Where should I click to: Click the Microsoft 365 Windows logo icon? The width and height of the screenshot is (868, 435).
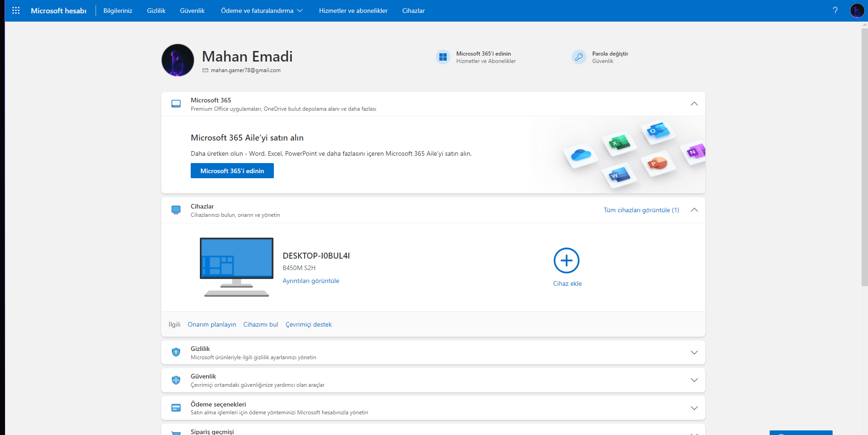tap(443, 57)
